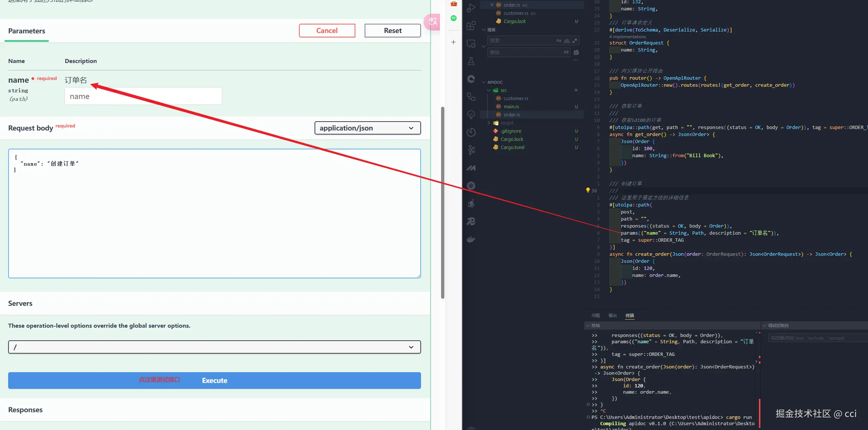Click the blue Execute button

[x=214, y=380]
